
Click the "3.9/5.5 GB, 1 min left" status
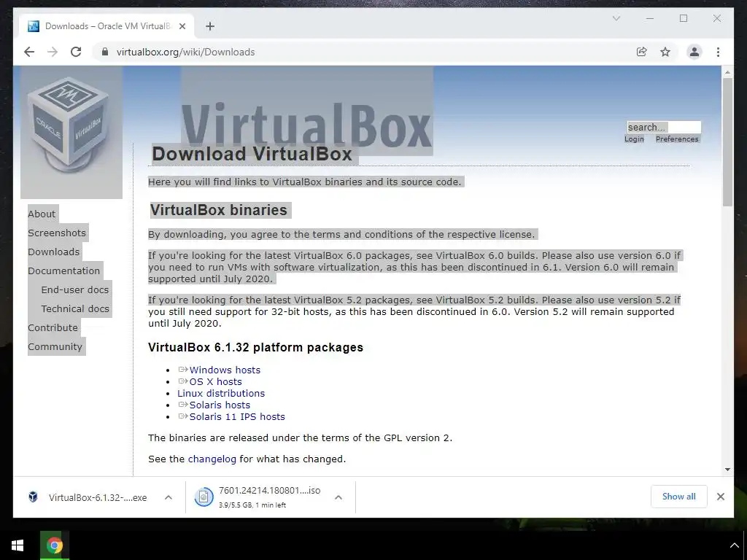click(x=252, y=505)
